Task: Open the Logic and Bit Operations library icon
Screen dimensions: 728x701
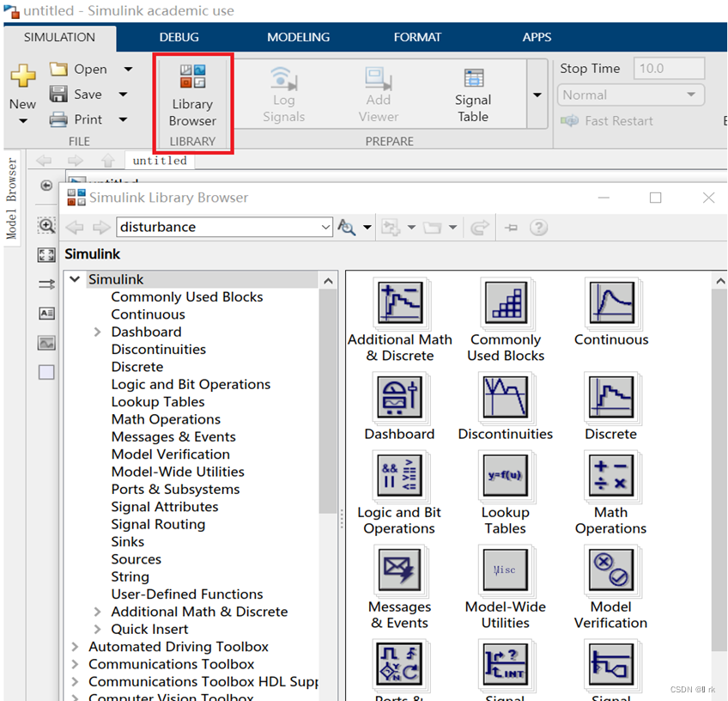Action: (399, 476)
